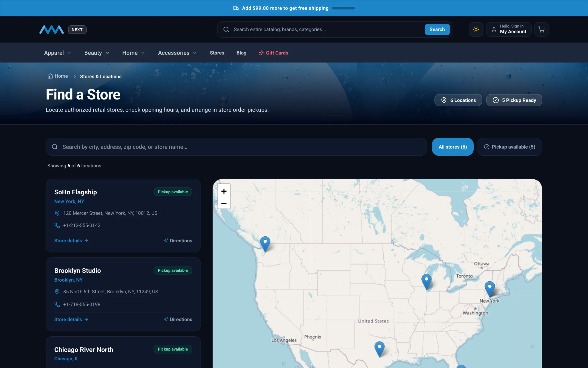Expand the Beauty menu
Viewport: 588px width, 368px height.
(x=97, y=53)
